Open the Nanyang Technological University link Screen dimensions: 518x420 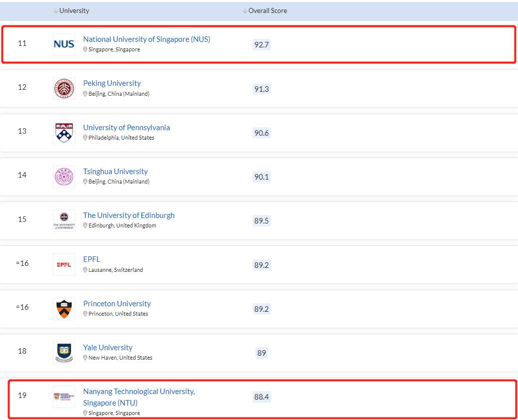[139, 397]
